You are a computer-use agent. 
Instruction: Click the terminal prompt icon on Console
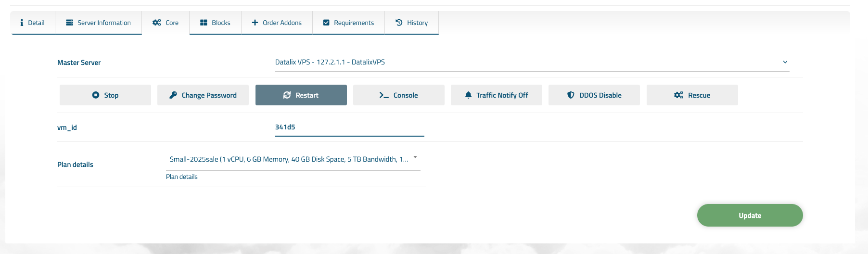pyautogui.click(x=384, y=95)
